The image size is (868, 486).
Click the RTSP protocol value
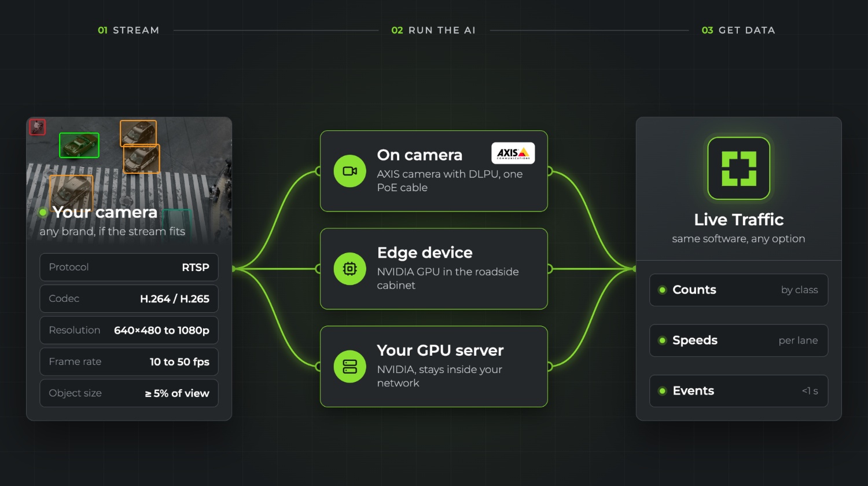(x=196, y=267)
